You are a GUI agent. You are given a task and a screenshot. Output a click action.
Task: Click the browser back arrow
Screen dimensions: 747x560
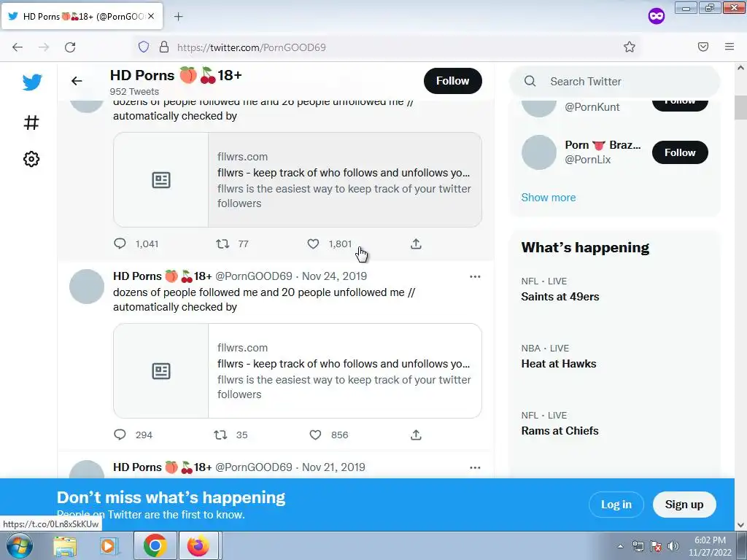tap(18, 47)
